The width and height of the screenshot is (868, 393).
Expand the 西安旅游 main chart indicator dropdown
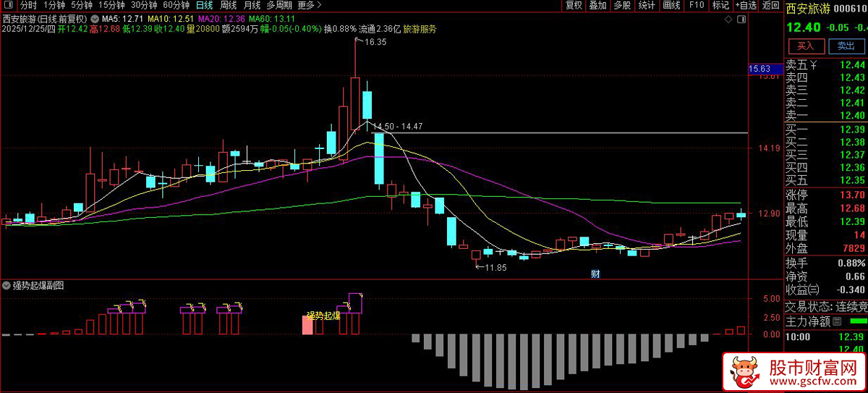pos(95,18)
